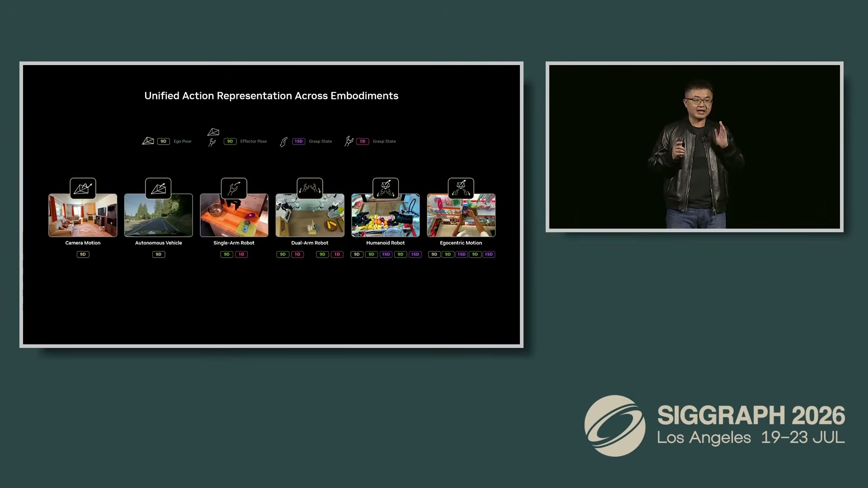868x488 pixels.
Task: Click the green 9D badge under Single-Arm Robot
Action: (x=227, y=254)
